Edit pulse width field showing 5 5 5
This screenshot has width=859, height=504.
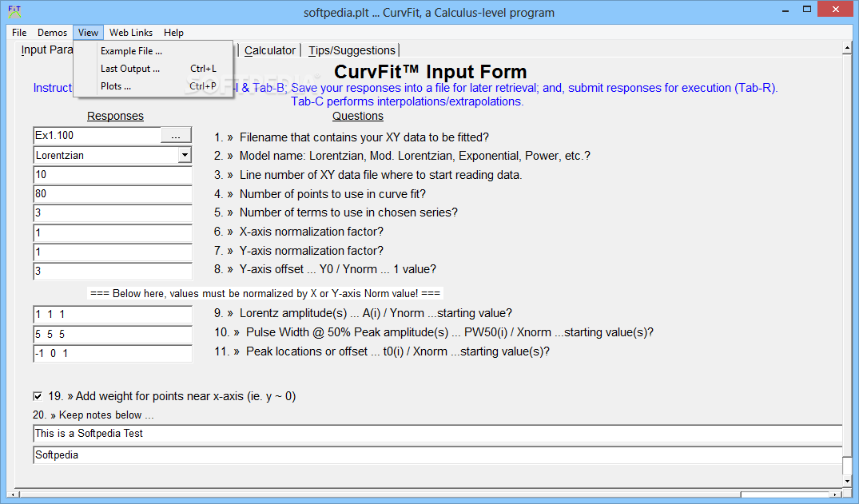113,334
